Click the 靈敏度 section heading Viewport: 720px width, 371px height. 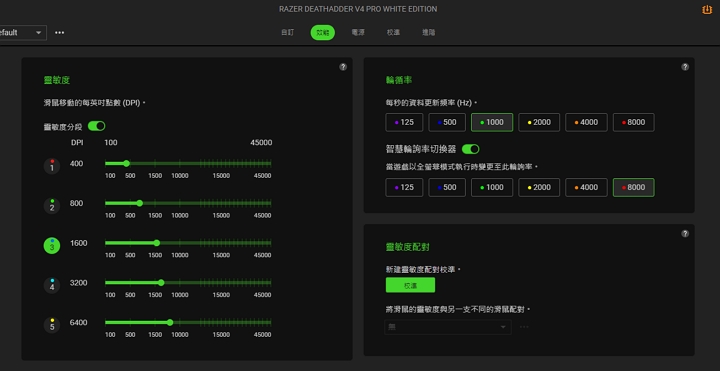pyautogui.click(x=56, y=80)
